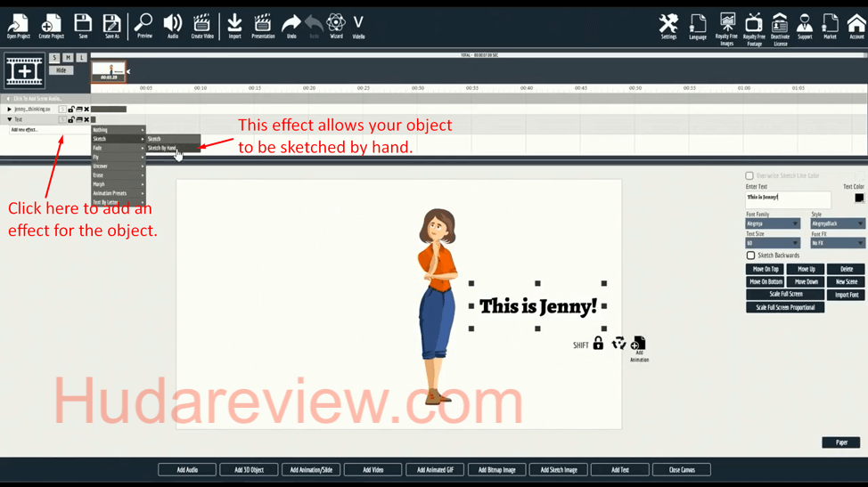Screen dimensions: 868x487
Task: Collapse the Text track
Action: pos(10,119)
